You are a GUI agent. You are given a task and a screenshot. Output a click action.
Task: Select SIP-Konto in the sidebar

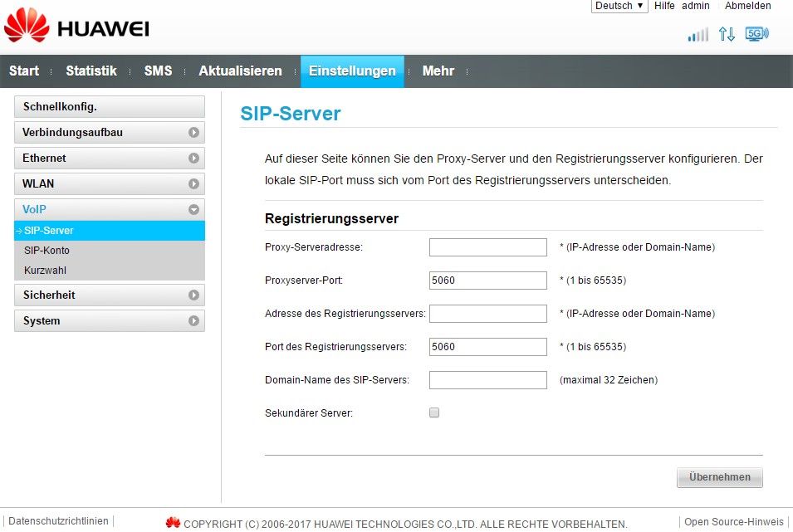pyautogui.click(x=47, y=251)
